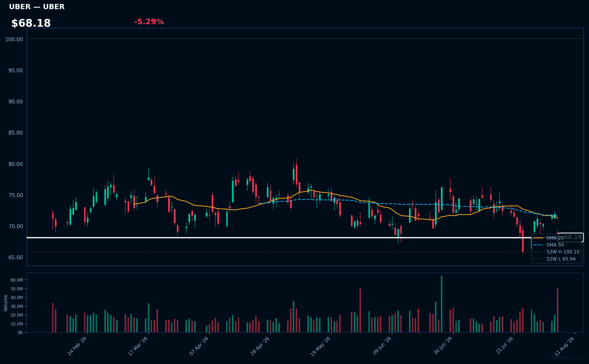Click the 30 Jun '26 date label
Image resolution: width=589 pixels, height=364 pixels.
443,346
